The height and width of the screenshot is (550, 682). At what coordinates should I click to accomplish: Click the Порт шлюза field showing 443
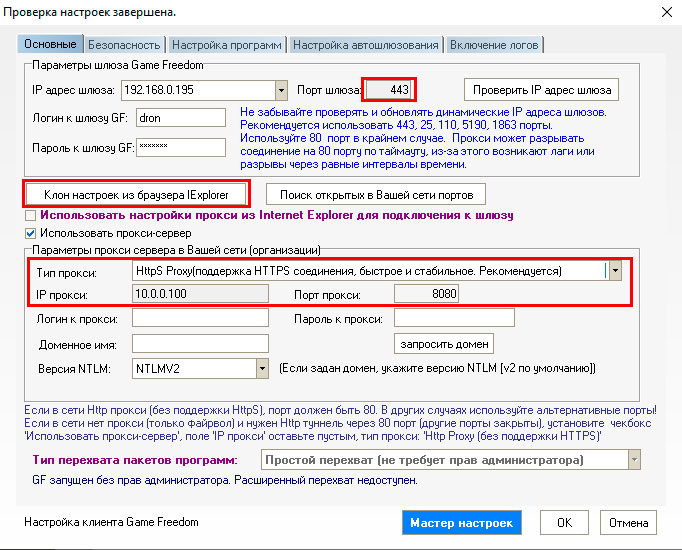point(389,90)
